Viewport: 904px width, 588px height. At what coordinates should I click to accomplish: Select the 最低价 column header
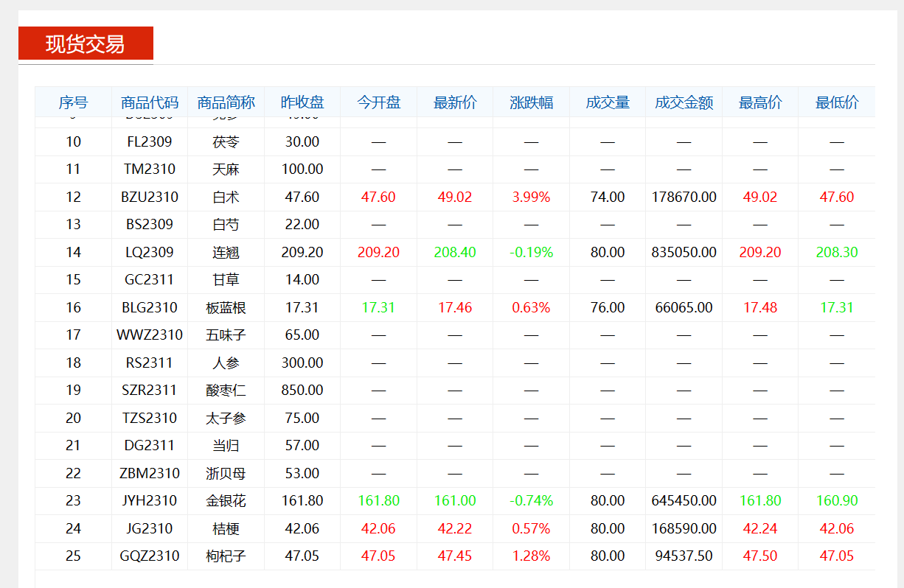coord(836,102)
